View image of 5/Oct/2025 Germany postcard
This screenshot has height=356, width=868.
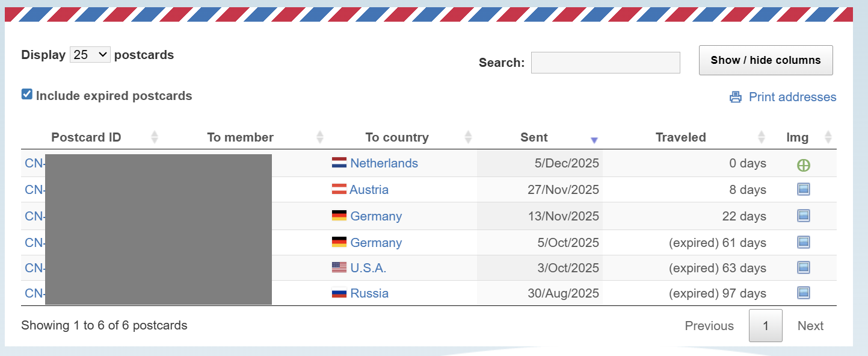coord(803,243)
